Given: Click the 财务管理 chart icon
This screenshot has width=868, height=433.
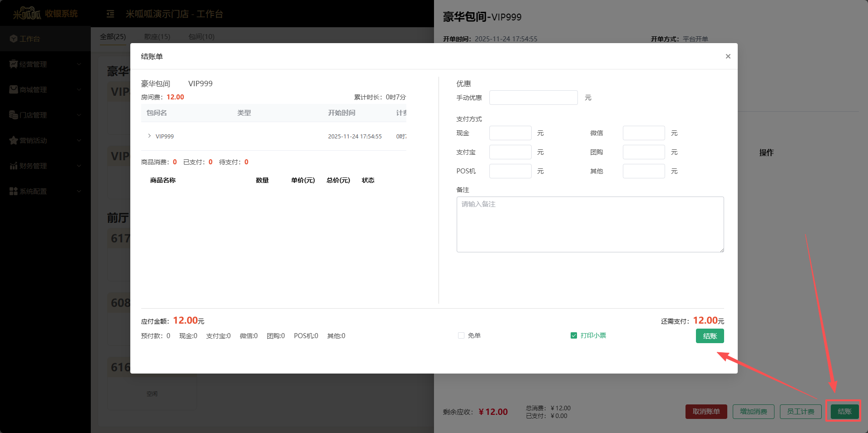Looking at the screenshot, I should point(14,166).
